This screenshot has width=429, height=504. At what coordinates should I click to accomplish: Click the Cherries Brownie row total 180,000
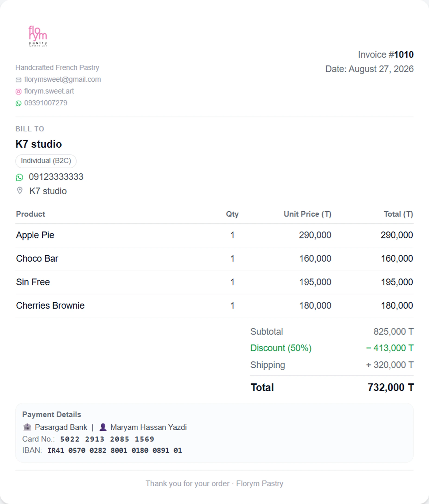pyautogui.click(x=397, y=306)
